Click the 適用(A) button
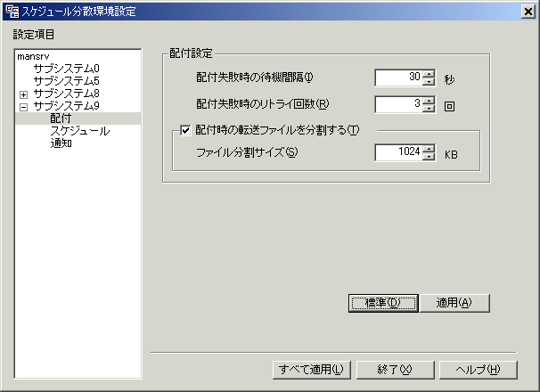Viewport: 540px width, 392px height. pyautogui.click(x=454, y=303)
